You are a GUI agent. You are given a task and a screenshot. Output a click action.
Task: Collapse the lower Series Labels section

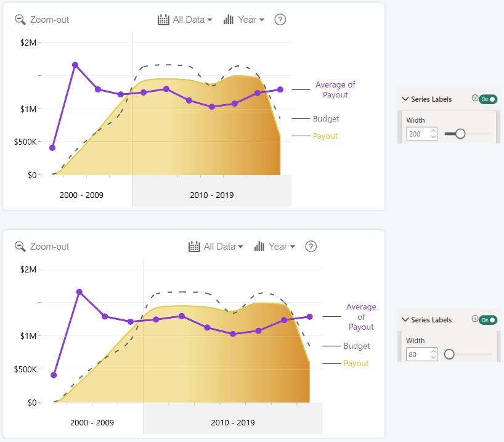(405, 319)
